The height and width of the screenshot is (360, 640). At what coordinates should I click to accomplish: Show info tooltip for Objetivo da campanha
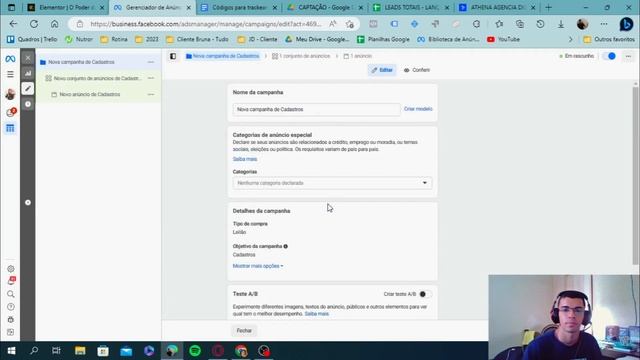[286, 246]
